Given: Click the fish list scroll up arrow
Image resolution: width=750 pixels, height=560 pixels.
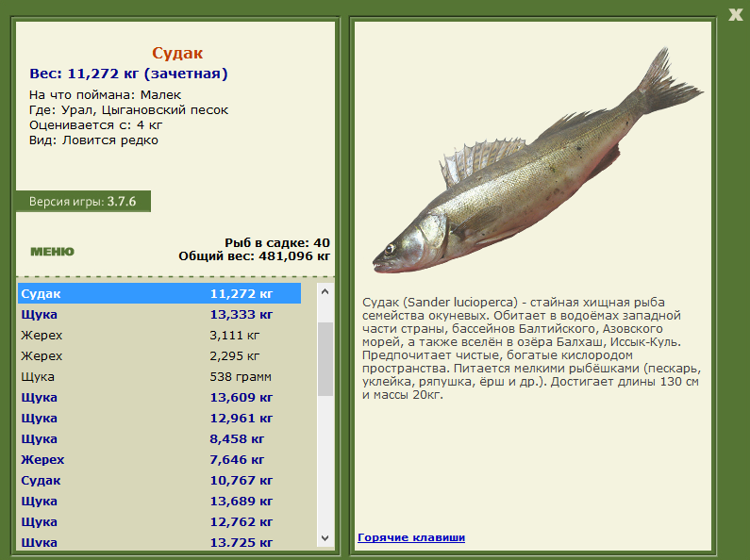Looking at the screenshot, I should (x=325, y=291).
